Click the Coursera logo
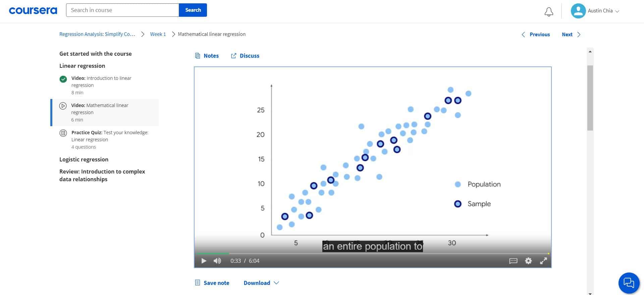The width and height of the screenshot is (644, 295). 33,10
